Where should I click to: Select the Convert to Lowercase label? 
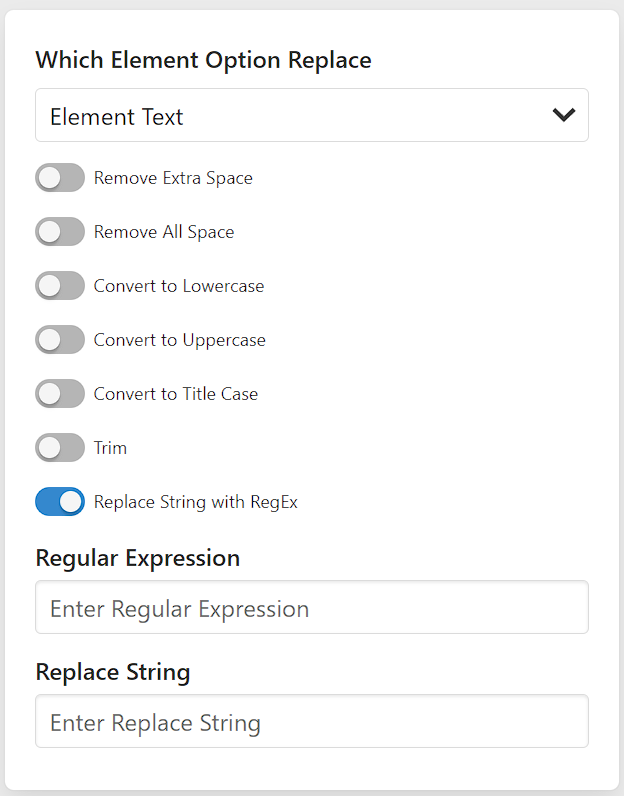179,286
